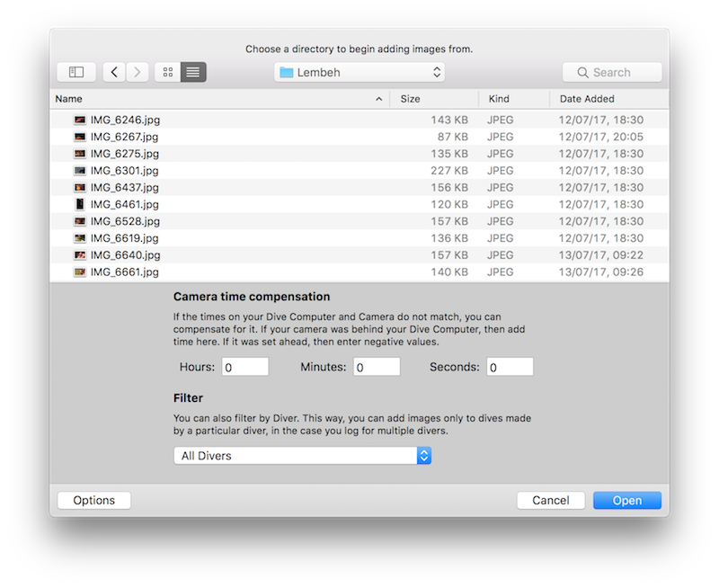Click the Options button
719x588 pixels.
pos(94,501)
